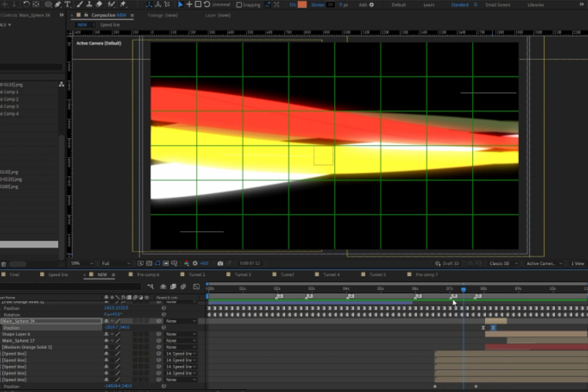Switch to the Pre-comp 6 timeline tab
The width and height of the screenshot is (588, 392).
point(148,274)
